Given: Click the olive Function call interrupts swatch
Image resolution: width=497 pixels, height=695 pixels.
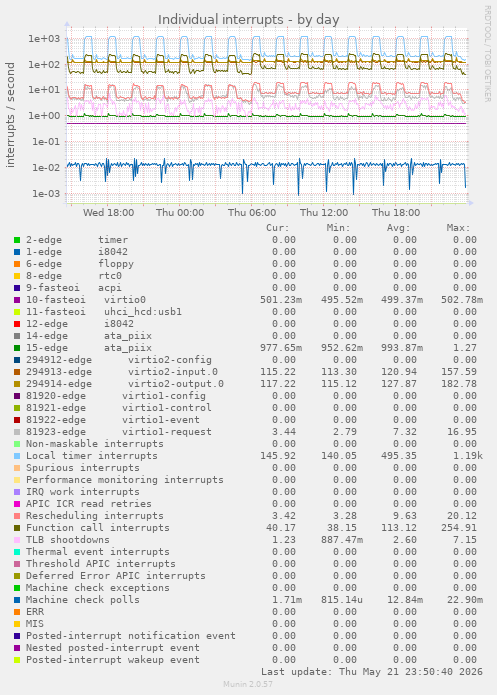Looking at the screenshot, I should click(x=17, y=528).
